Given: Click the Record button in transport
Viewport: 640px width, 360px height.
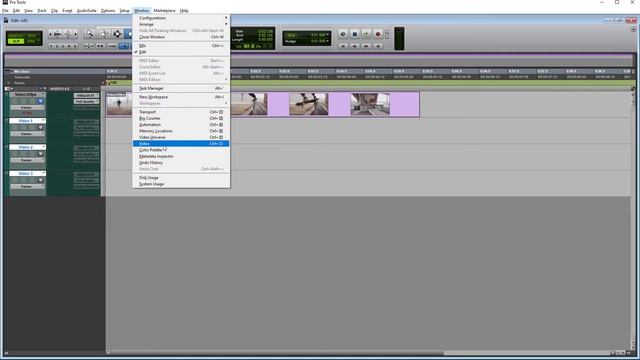Looking at the screenshot, I should coord(378,34).
